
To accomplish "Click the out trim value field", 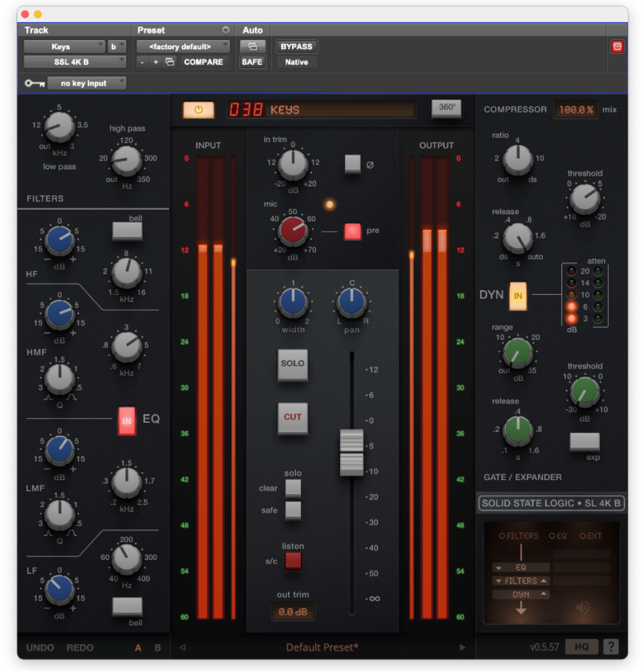I will 293,612.
